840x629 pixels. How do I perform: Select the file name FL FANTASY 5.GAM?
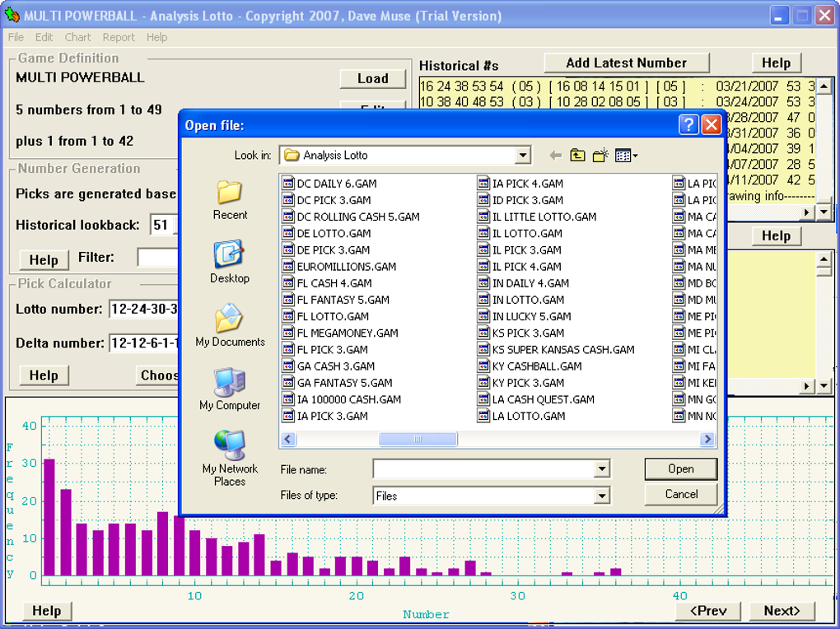coord(343,300)
